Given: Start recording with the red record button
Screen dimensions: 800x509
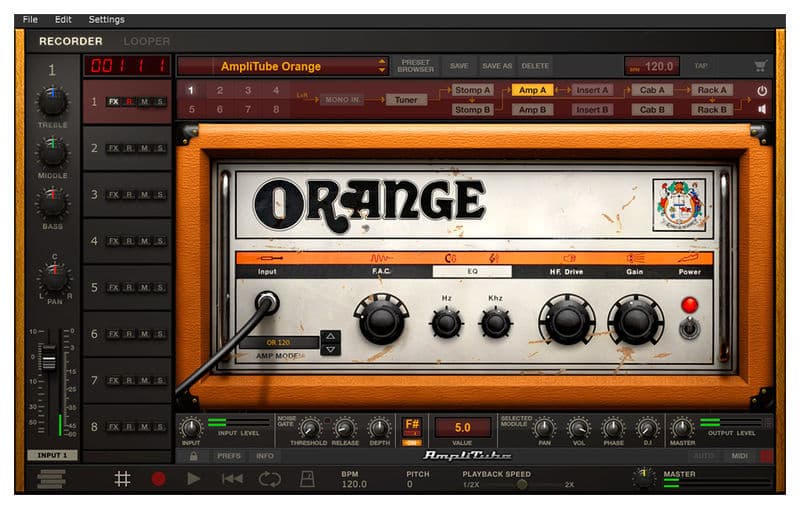Looking at the screenshot, I should tap(158, 479).
